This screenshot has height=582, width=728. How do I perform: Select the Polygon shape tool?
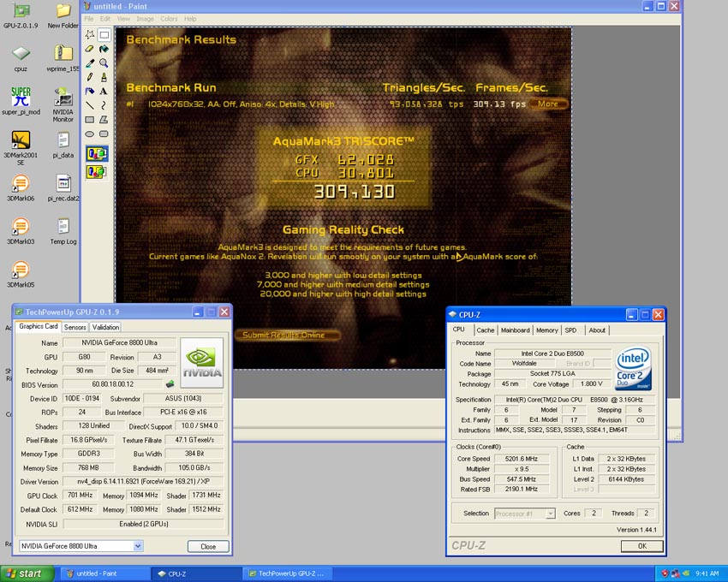104,120
